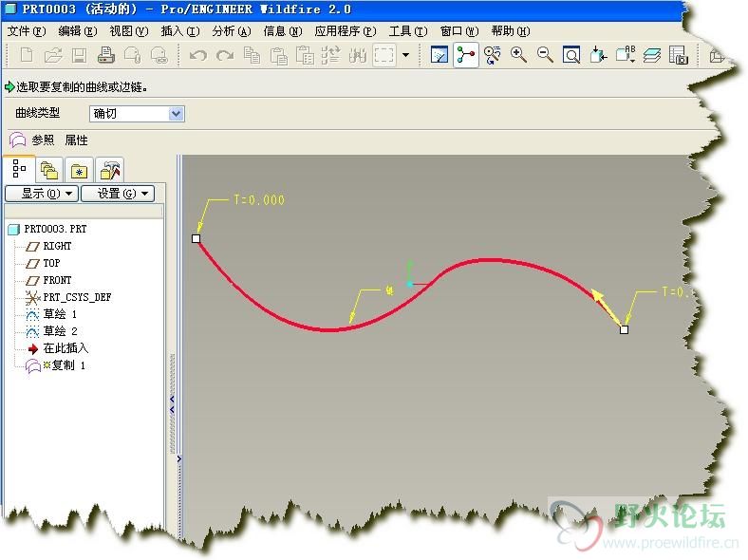Click the Open file folder icon

click(x=53, y=55)
